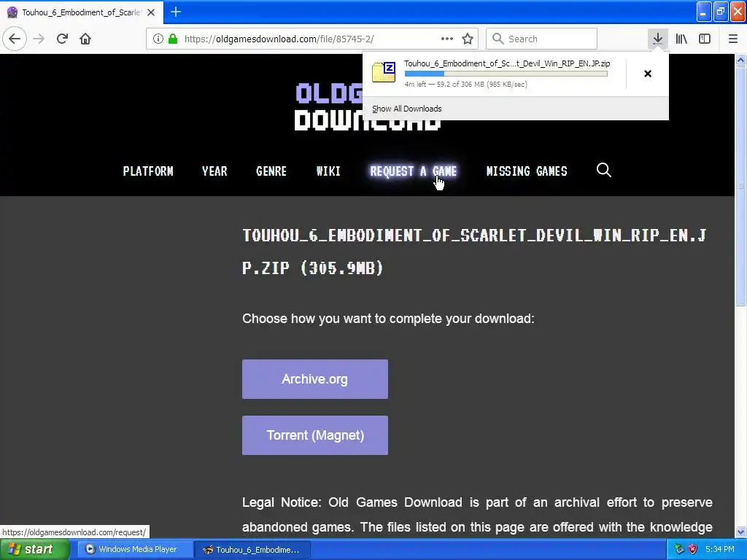
Task: Open the PLATFORM menu
Action: (x=148, y=171)
